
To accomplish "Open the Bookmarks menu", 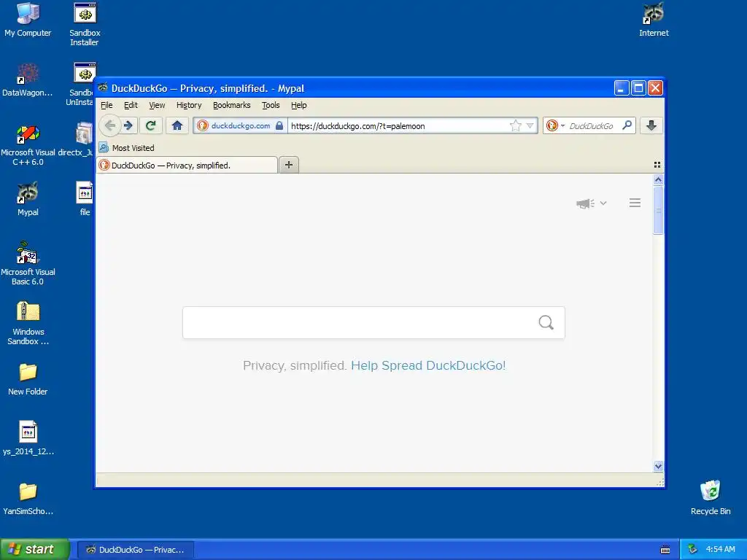I will click(231, 105).
